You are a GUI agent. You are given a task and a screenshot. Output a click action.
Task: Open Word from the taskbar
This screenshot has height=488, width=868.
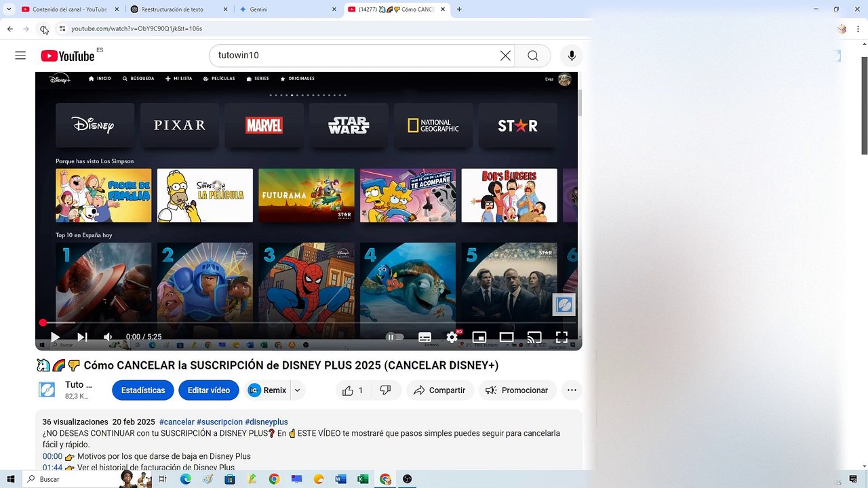click(340, 479)
